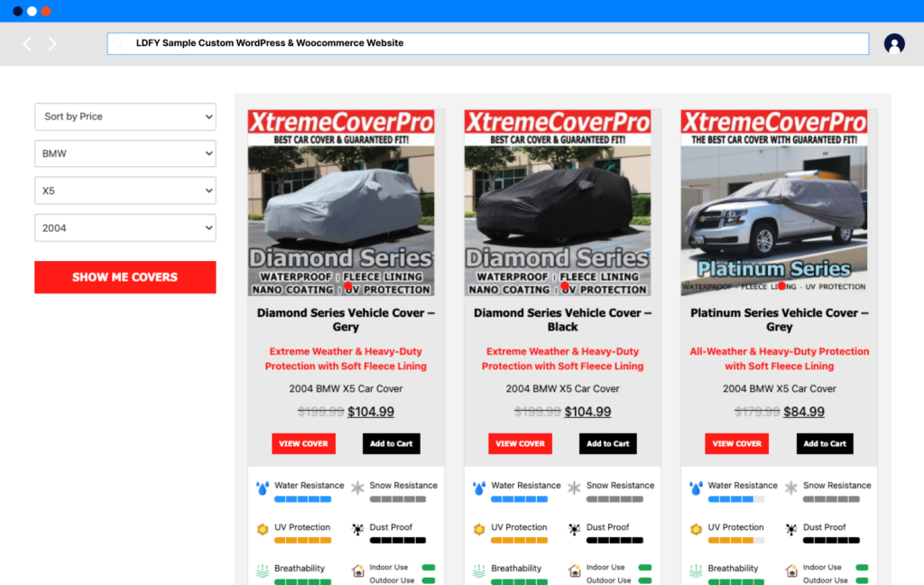This screenshot has width=924, height=585.
Task: Click the SHOW ME COVERS button
Action: (x=125, y=277)
